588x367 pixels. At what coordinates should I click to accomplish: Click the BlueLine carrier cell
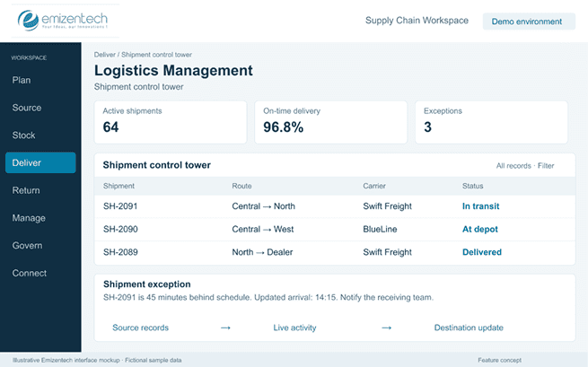[x=380, y=229]
